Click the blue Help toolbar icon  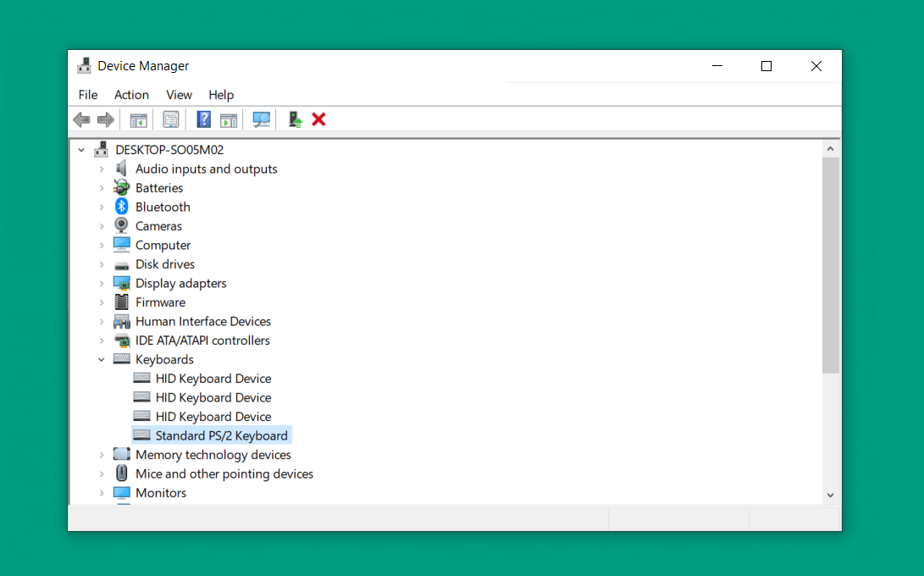pos(203,119)
